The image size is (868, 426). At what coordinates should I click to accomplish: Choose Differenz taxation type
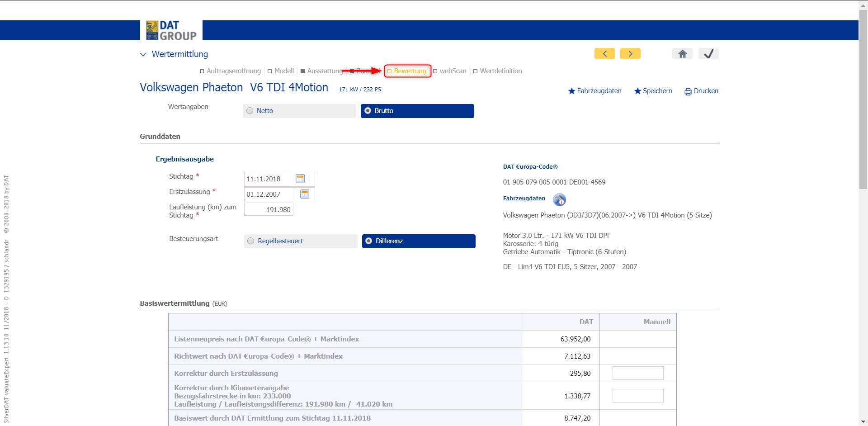[x=419, y=241]
